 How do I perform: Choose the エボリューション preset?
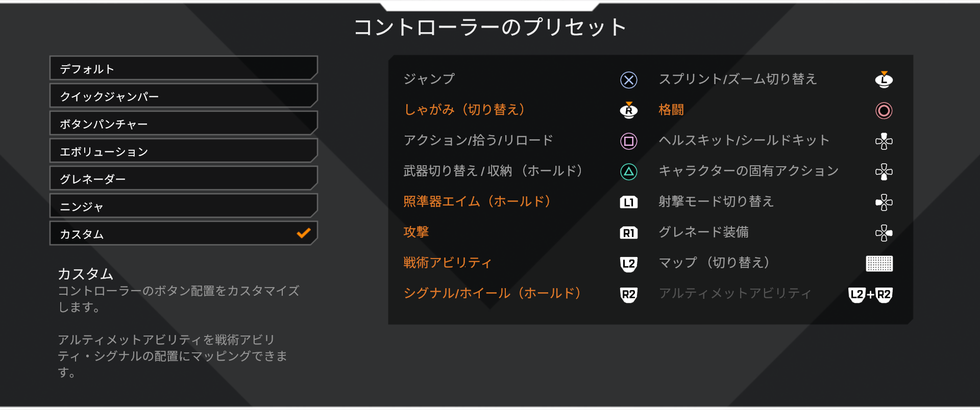[x=184, y=151]
